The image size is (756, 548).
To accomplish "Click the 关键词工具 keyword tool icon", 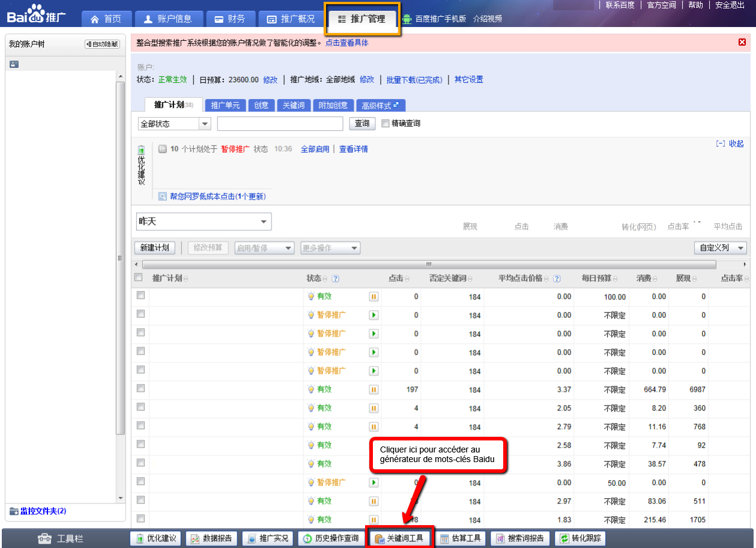I will pyautogui.click(x=380, y=538).
